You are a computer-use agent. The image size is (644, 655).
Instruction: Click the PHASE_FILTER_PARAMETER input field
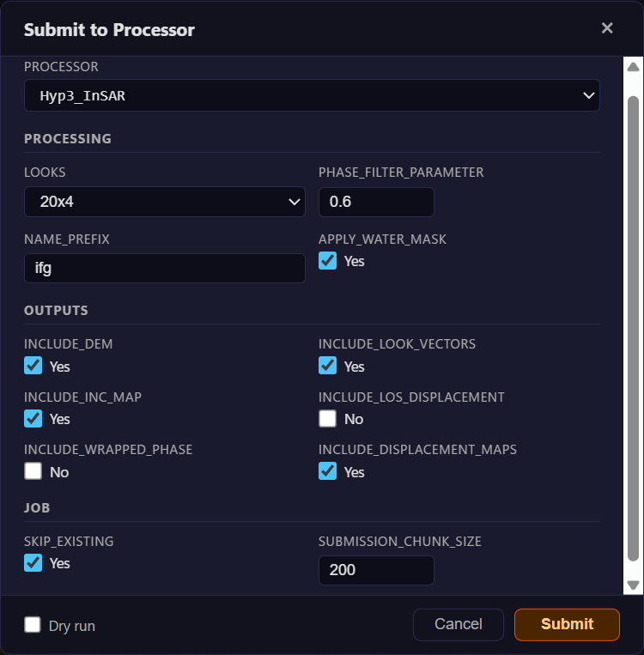coord(376,202)
